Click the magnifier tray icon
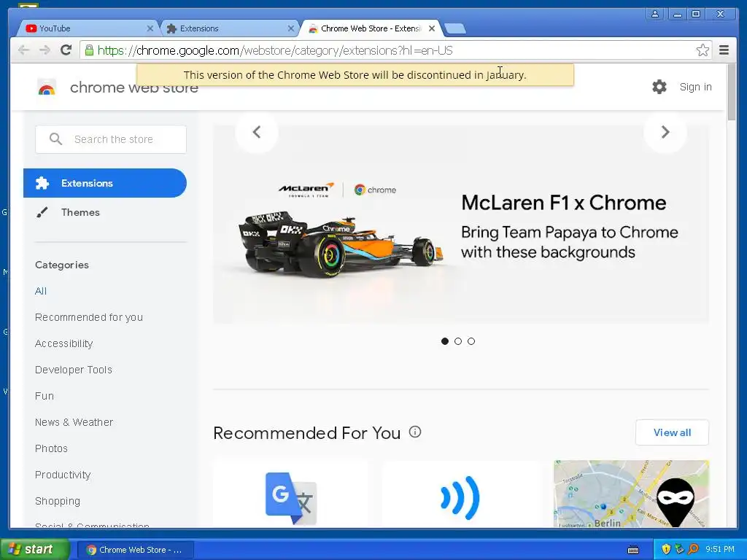 (693, 550)
